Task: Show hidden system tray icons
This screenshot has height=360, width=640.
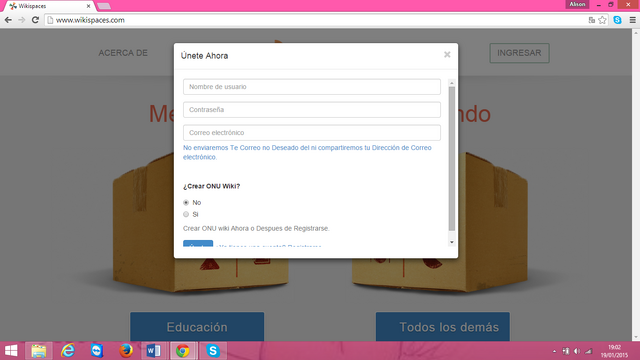Action: (554, 351)
